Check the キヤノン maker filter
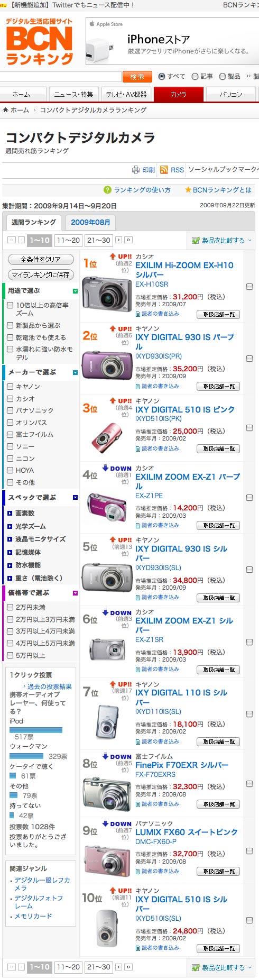 pyautogui.click(x=10, y=387)
